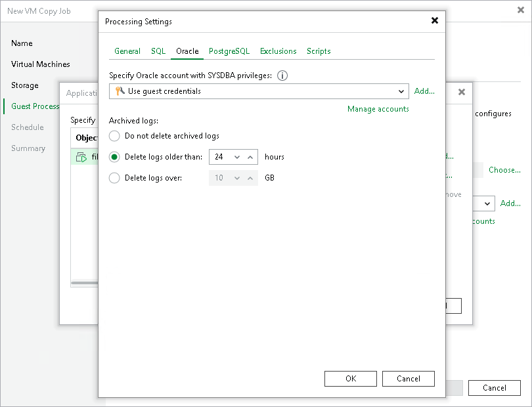Select Delete logs older than option
532x407 pixels.
tap(114, 157)
